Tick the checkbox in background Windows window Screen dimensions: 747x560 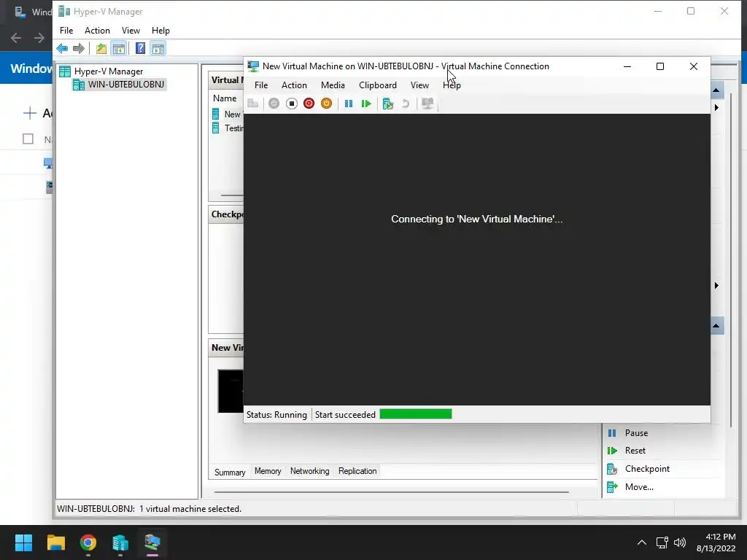coord(28,139)
